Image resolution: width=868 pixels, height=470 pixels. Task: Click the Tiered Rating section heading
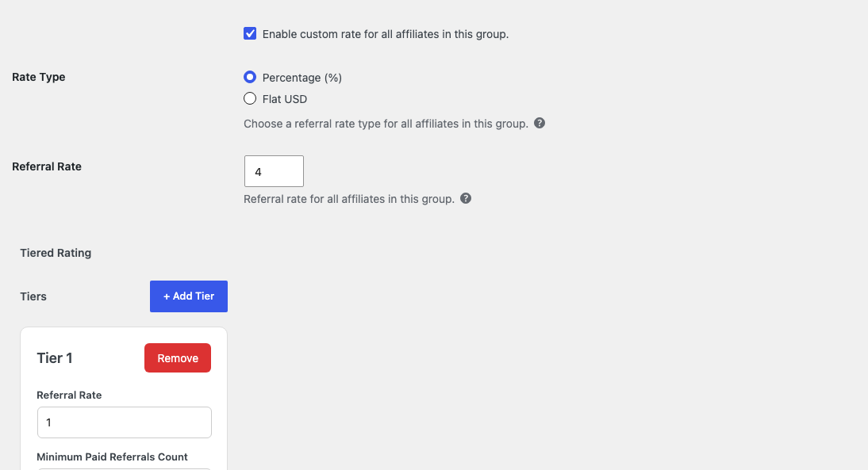pyautogui.click(x=56, y=253)
